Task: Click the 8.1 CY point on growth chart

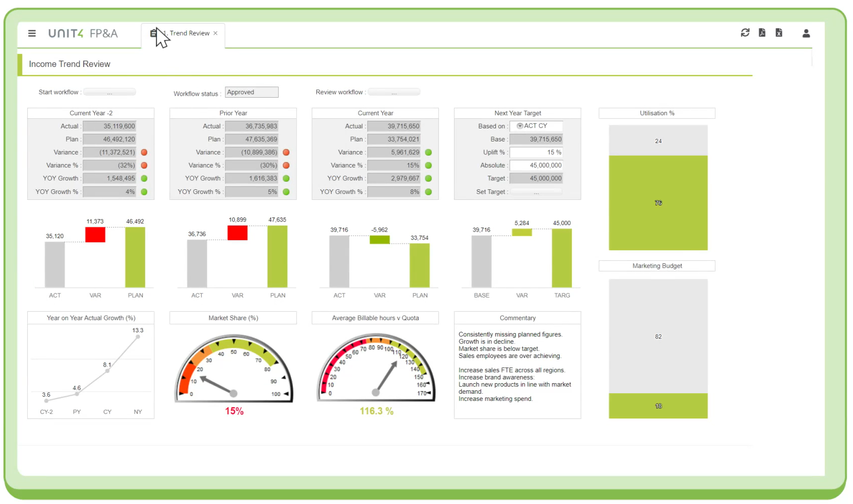Action: click(107, 371)
